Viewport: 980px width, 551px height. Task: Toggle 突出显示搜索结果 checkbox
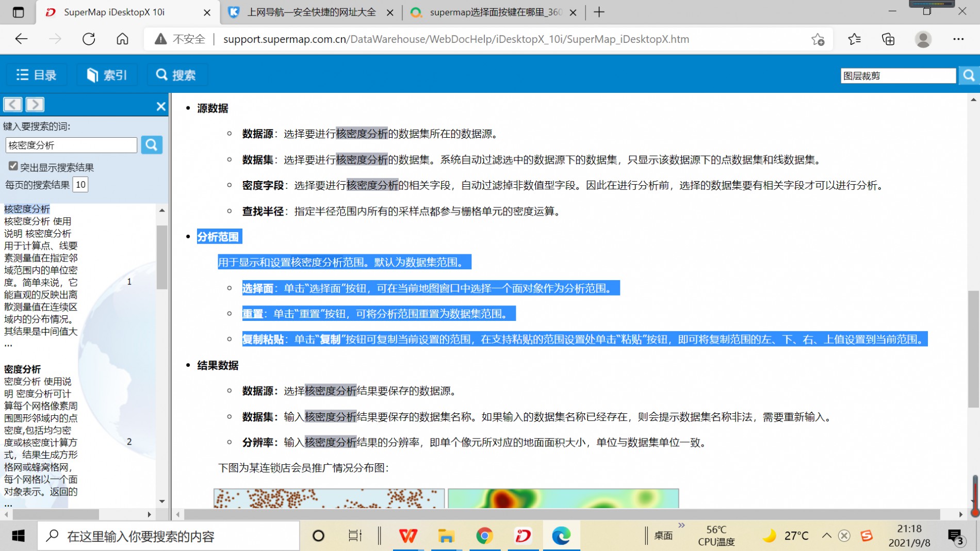click(x=13, y=166)
